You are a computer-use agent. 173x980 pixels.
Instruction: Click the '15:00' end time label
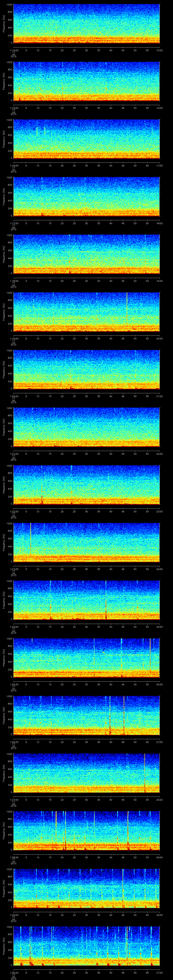[x=159, y=50]
